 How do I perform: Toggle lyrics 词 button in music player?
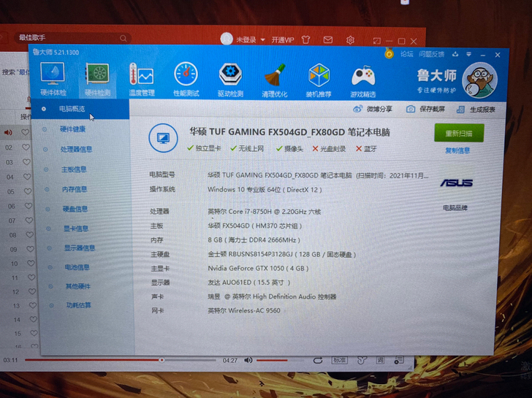(x=380, y=360)
